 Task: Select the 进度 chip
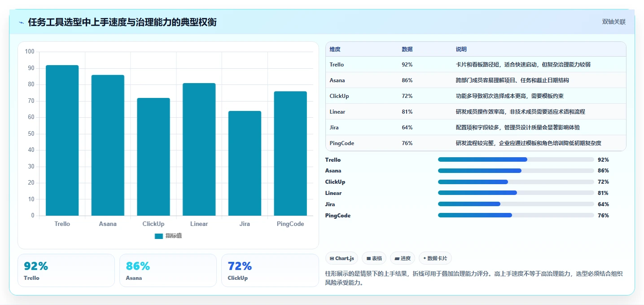(403, 258)
